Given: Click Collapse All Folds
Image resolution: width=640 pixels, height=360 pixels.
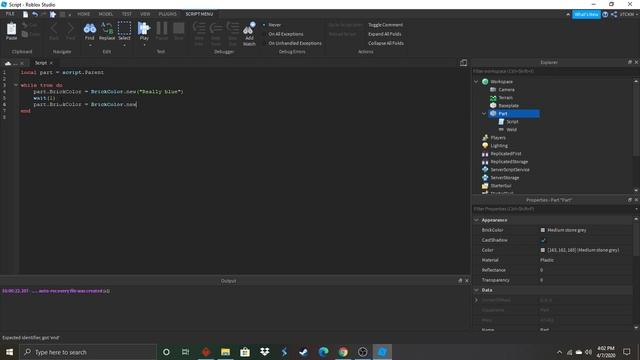Looking at the screenshot, I should point(386,43).
